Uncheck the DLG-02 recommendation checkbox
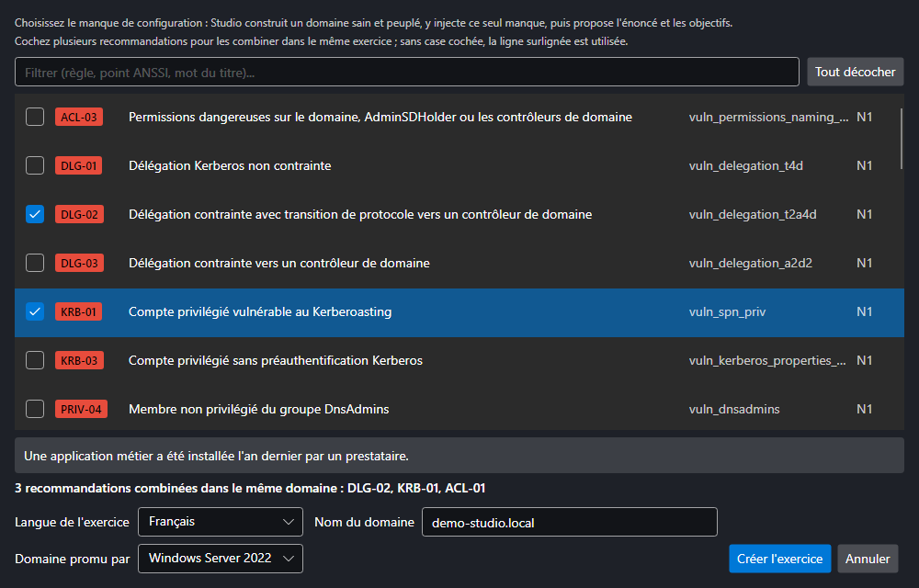The height and width of the screenshot is (588, 919). click(35, 214)
